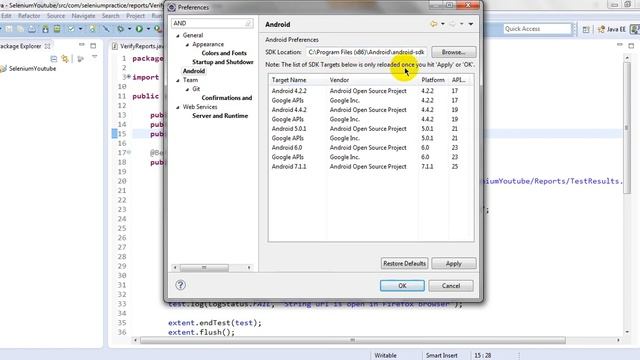The image size is (640, 360).
Task: Toggle Link with Editor in Package Explorer
Action: click(65, 59)
